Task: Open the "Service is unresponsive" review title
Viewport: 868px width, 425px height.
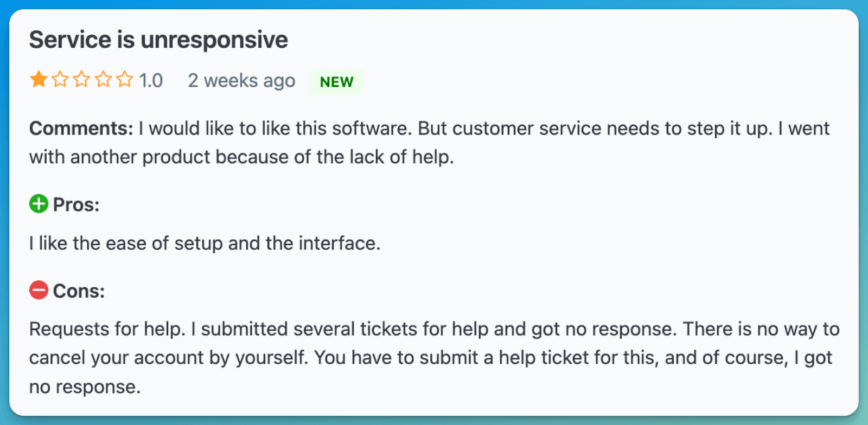Action: 158,40
